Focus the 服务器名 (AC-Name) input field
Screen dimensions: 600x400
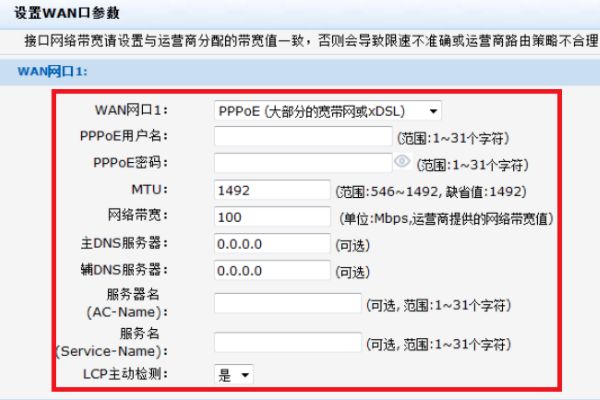(287, 303)
